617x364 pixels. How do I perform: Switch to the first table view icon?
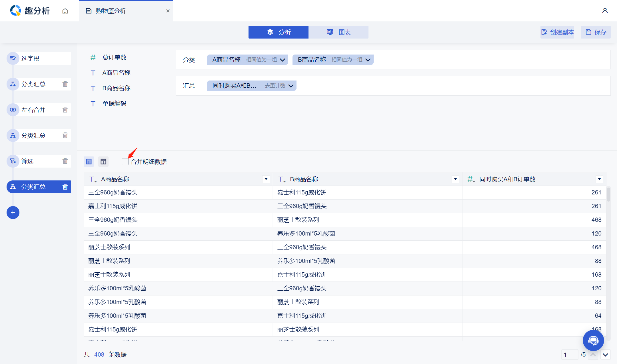pos(89,162)
